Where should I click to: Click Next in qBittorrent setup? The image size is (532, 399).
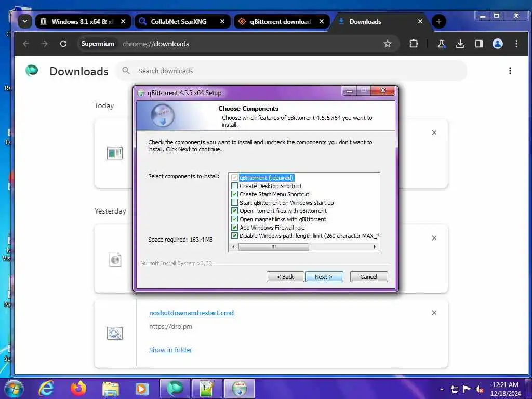point(324,277)
